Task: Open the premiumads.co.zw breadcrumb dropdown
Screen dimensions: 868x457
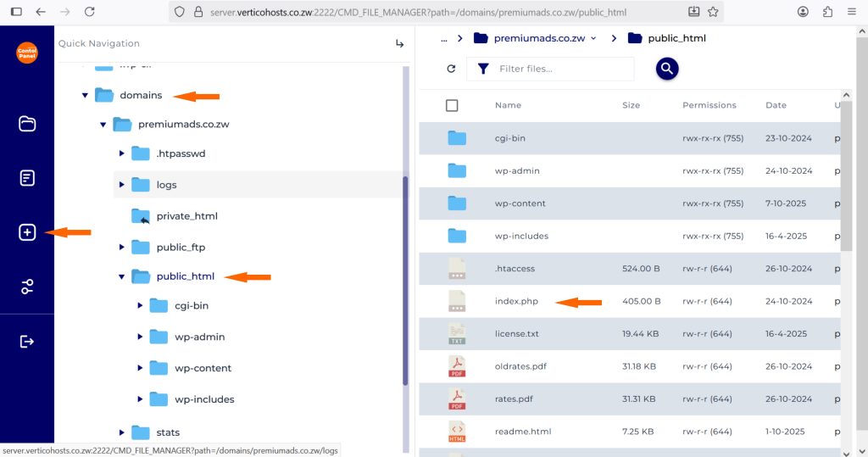Action: tap(593, 38)
